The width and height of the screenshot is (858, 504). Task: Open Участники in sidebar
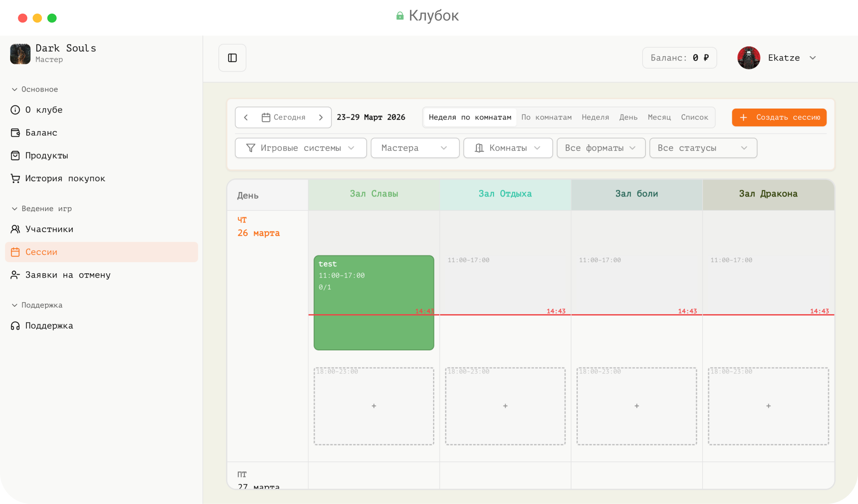click(49, 229)
